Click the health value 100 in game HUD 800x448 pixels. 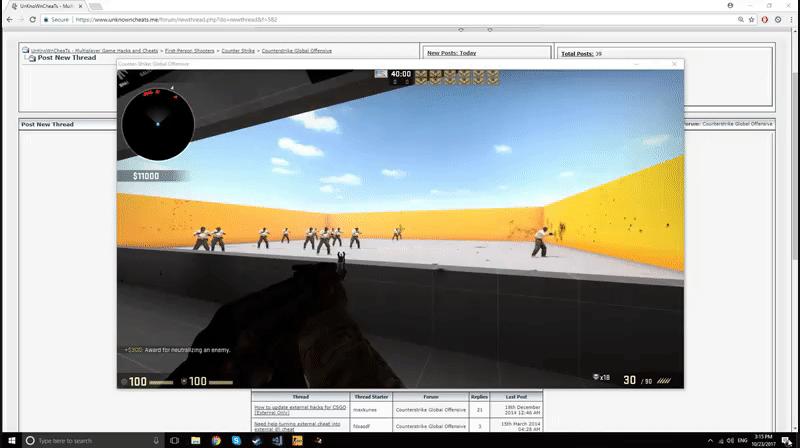(x=137, y=382)
